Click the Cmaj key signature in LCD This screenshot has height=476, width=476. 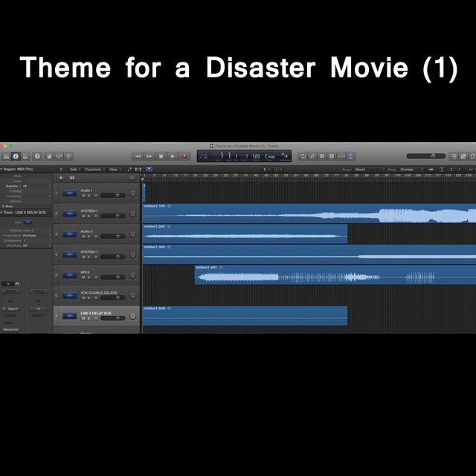(269, 156)
